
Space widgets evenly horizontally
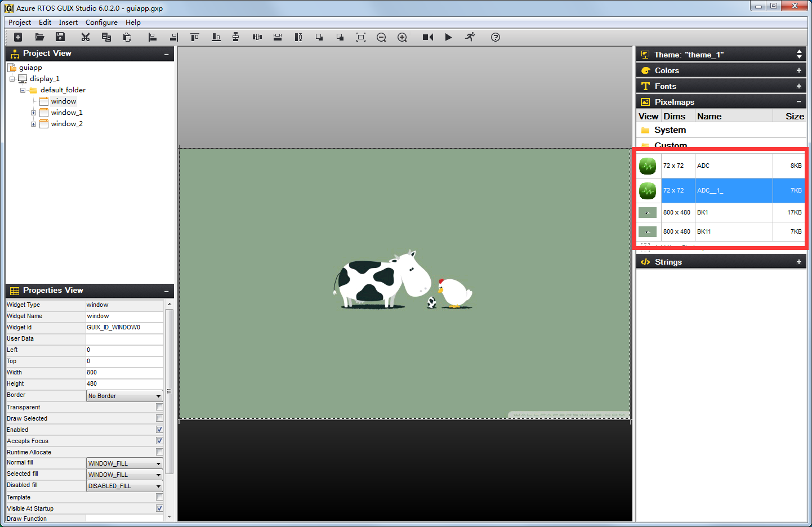257,37
